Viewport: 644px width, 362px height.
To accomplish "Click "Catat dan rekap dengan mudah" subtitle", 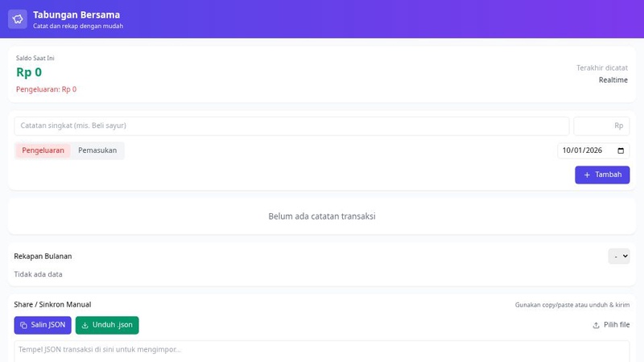I will pos(78,26).
